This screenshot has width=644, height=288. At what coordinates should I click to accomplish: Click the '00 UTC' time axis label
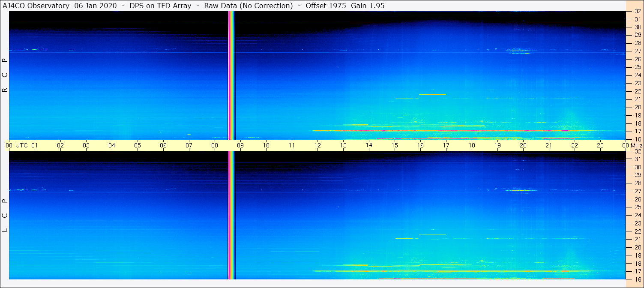tap(16, 145)
